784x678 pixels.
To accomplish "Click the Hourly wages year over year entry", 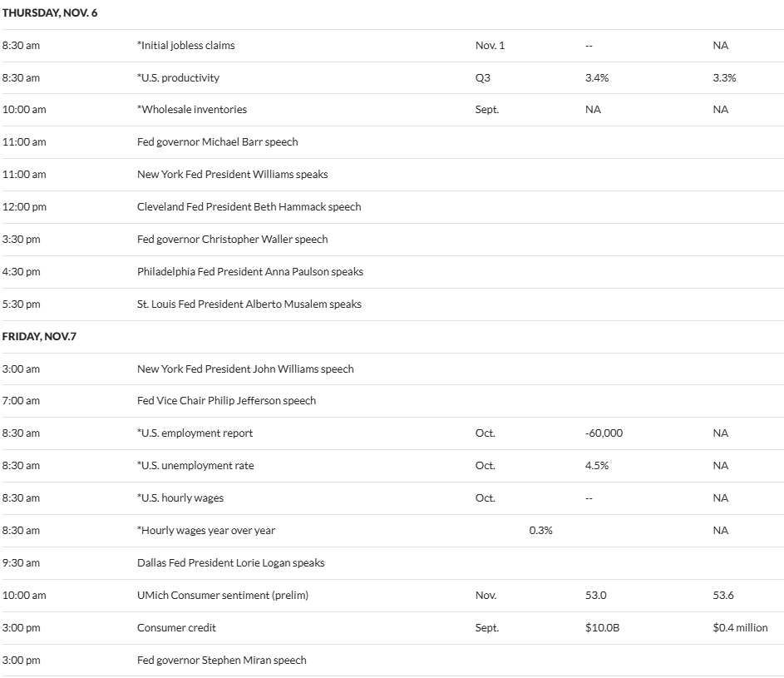I will pos(206,531).
